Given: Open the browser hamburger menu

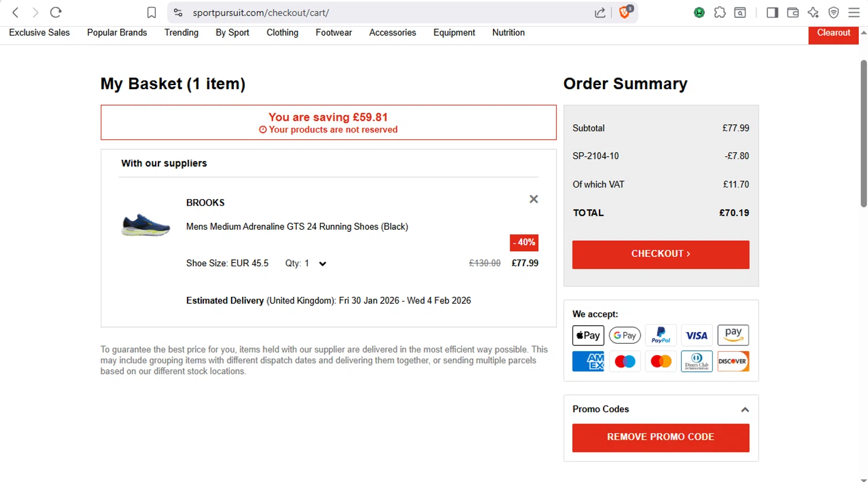Looking at the screenshot, I should click(x=854, y=12).
